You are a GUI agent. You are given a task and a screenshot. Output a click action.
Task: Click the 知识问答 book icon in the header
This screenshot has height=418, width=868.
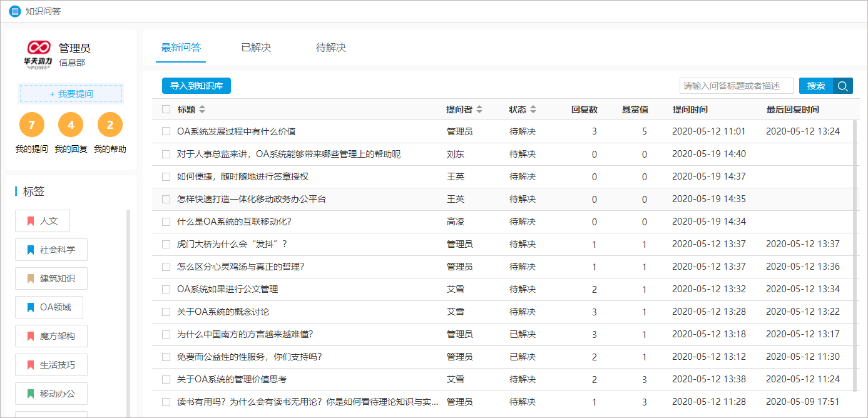coord(14,11)
